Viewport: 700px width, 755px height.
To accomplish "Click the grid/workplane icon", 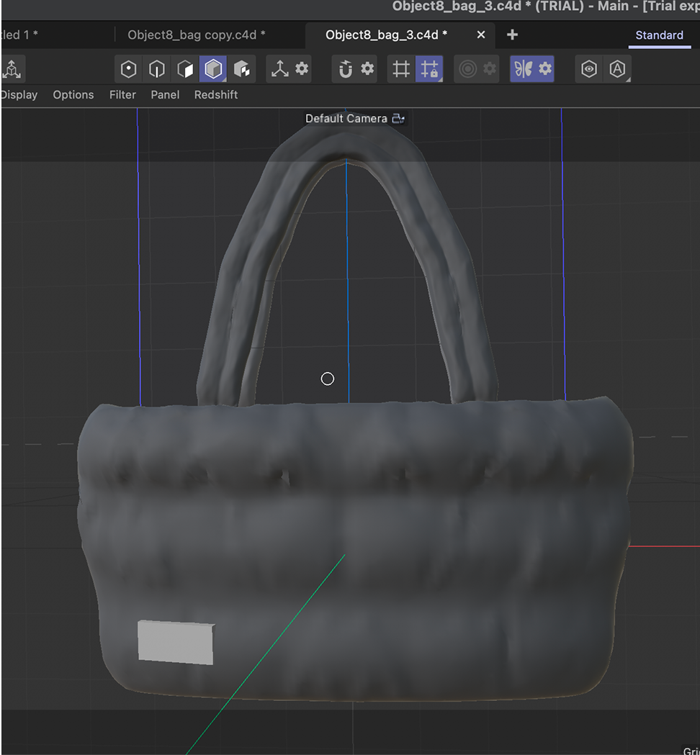I will [x=400, y=69].
